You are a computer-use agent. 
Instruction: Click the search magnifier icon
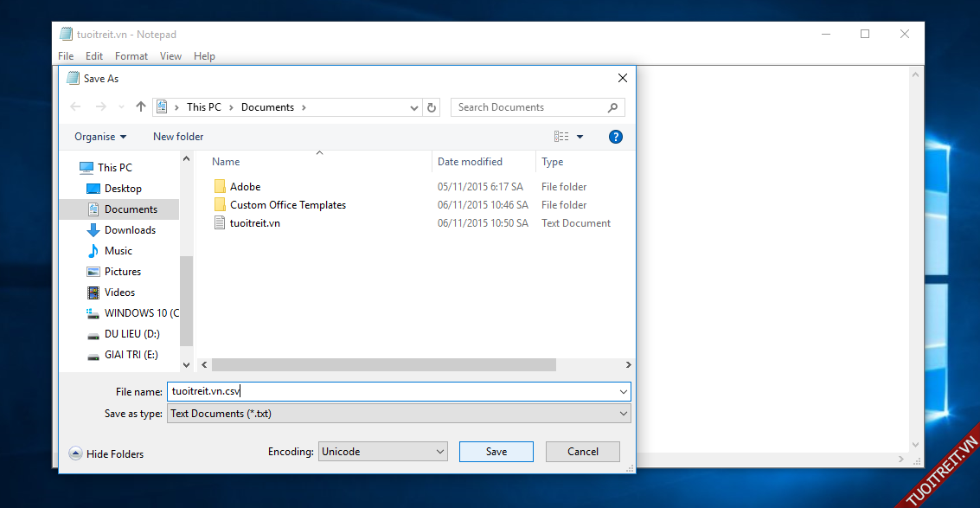coord(613,107)
